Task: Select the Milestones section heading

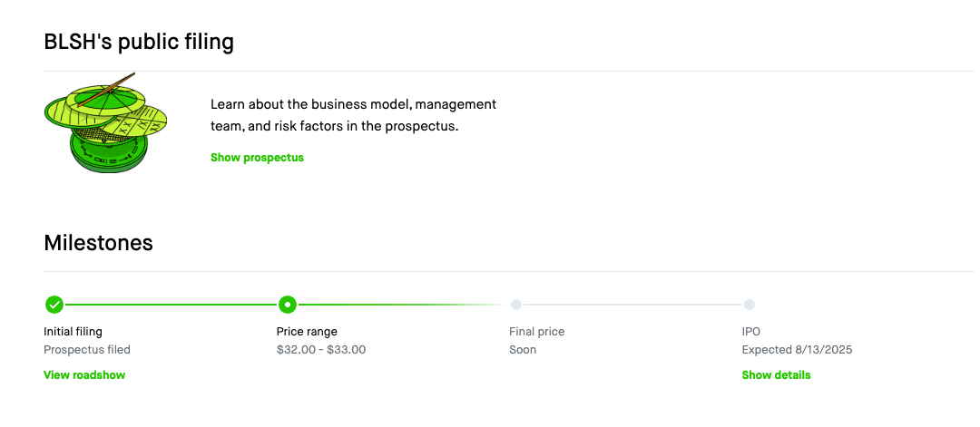Action: [x=98, y=243]
